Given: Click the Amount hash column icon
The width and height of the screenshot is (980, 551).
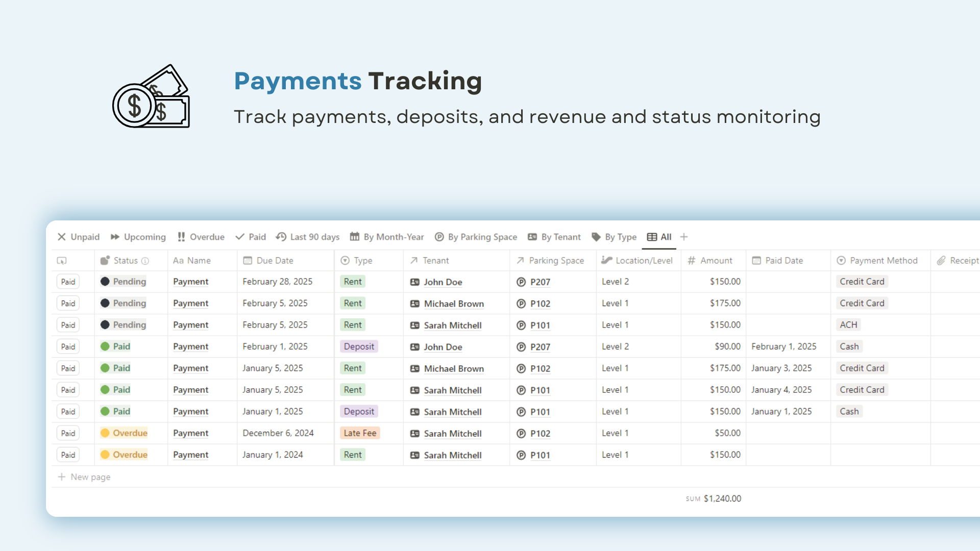Looking at the screenshot, I should [692, 261].
